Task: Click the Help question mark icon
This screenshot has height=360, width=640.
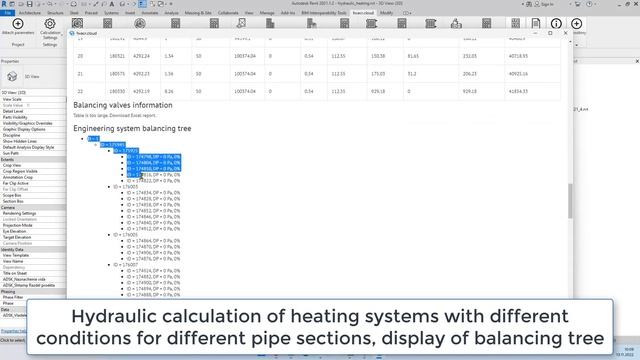Action: click(x=589, y=4)
